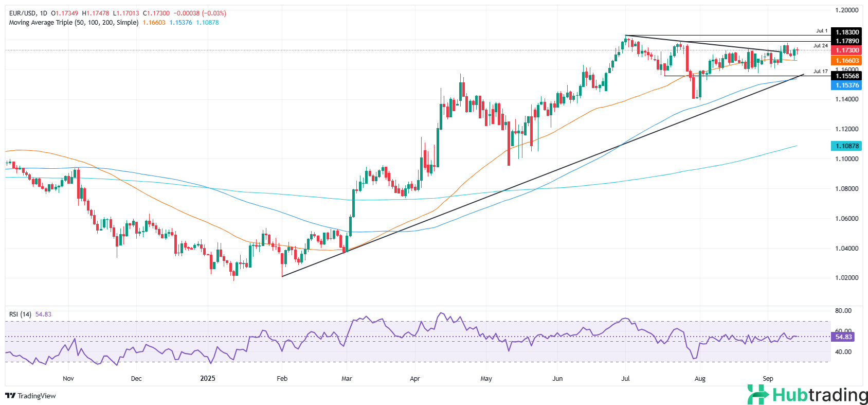Click the Jul 24 line label
Screen dimensions: 868x405
(820, 46)
